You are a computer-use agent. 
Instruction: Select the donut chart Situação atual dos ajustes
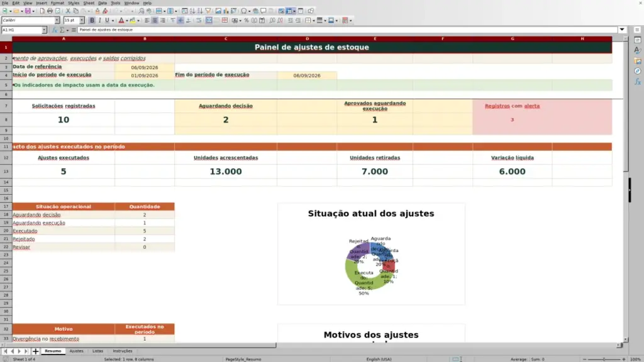(371, 254)
